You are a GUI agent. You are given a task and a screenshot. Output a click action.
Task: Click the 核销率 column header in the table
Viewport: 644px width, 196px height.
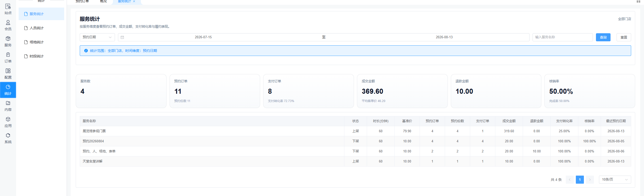click(589, 121)
